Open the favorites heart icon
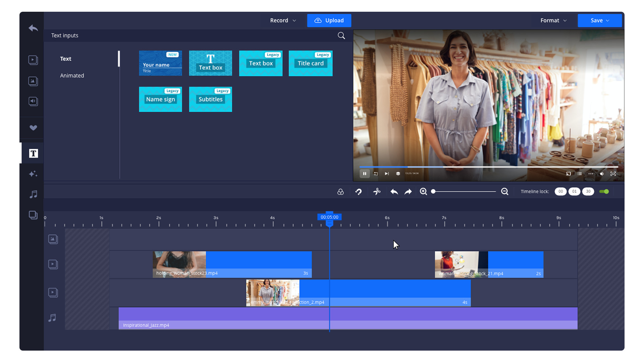 click(x=33, y=128)
